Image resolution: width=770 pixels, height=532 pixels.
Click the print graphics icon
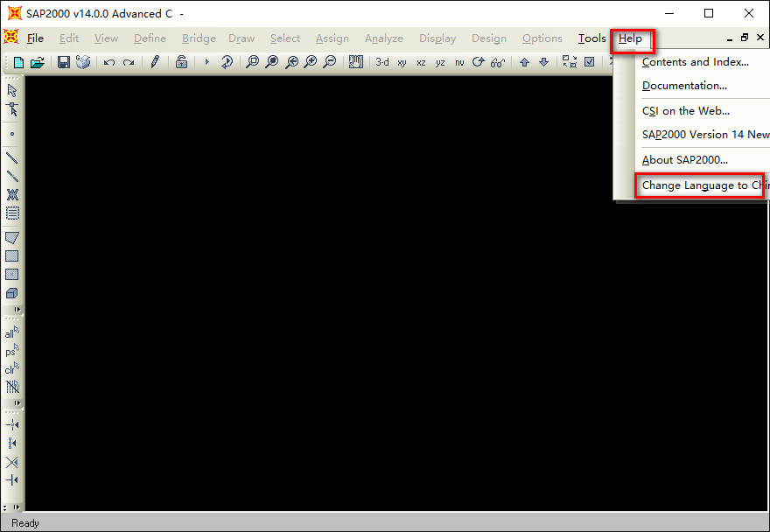coord(83,62)
